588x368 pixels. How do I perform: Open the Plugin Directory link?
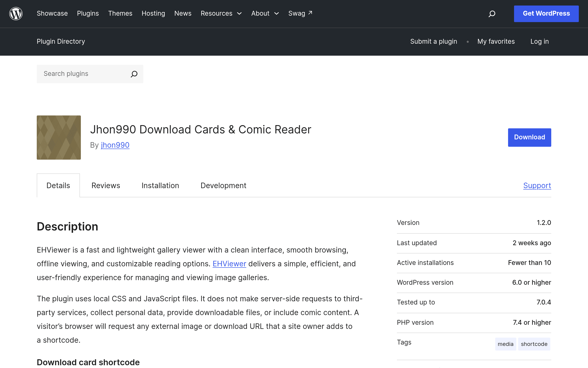pyautogui.click(x=61, y=41)
